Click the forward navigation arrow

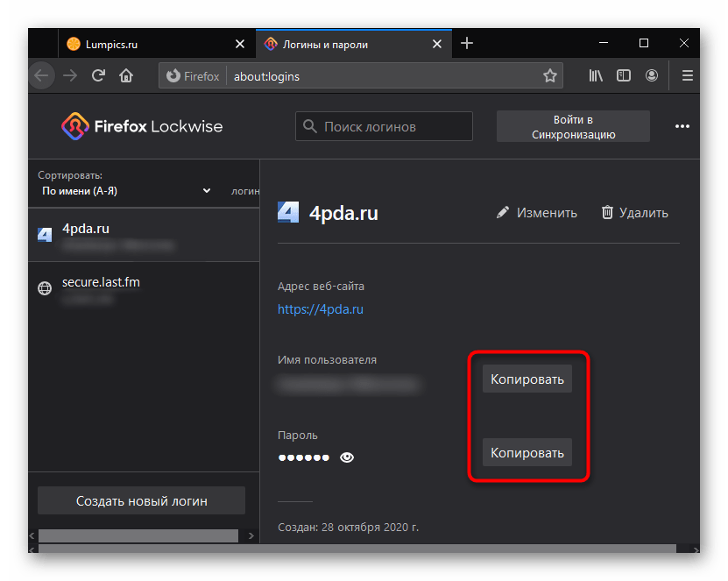pyautogui.click(x=70, y=75)
